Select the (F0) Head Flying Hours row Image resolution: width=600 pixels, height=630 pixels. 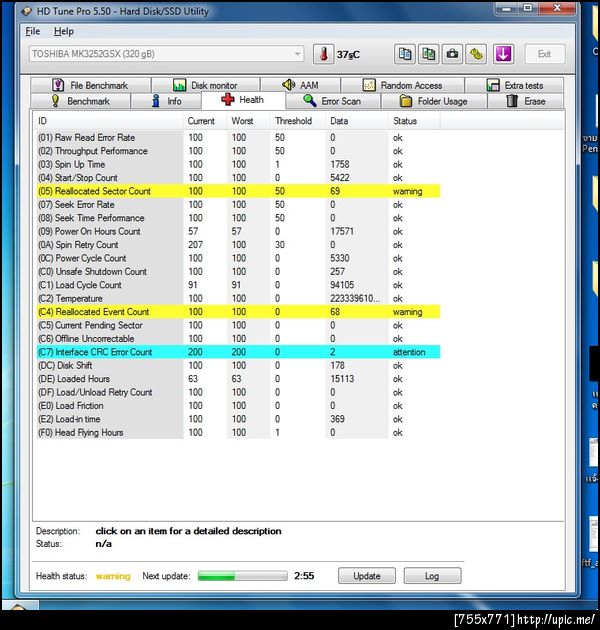pos(238,433)
